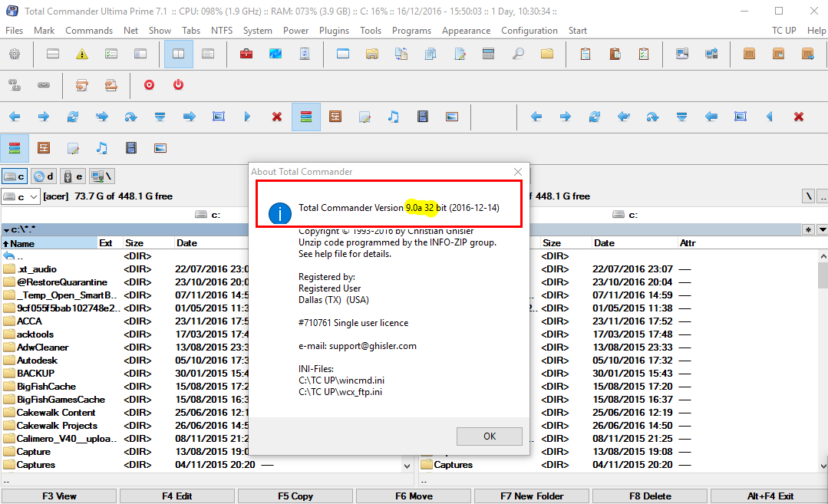Click the gray gear settings icon
Screen dimensions: 828x504
point(15,54)
